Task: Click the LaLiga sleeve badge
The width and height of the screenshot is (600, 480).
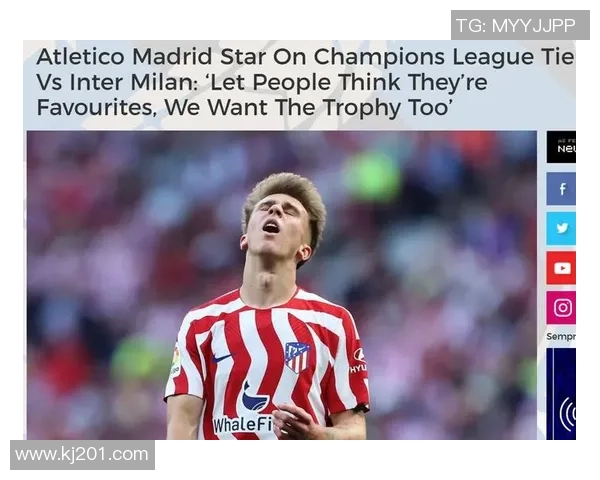Action: pyautogui.click(x=175, y=362)
